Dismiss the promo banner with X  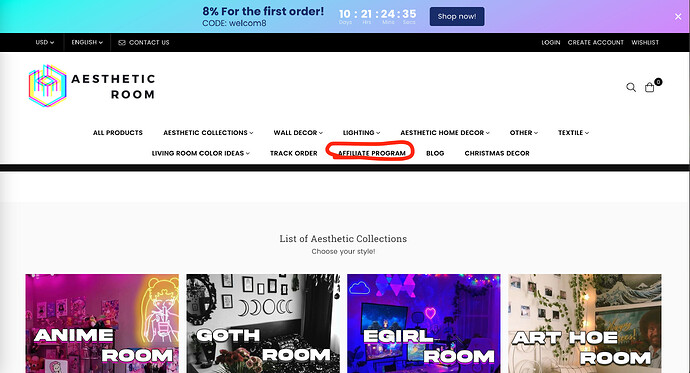(678, 17)
